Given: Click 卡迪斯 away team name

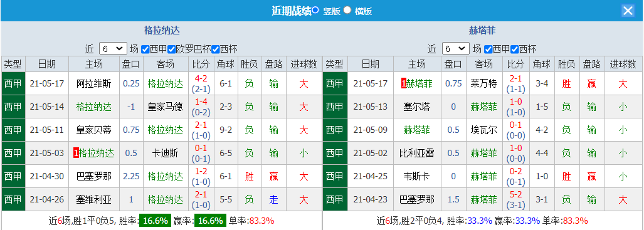Looking at the screenshot, I should (165, 153).
